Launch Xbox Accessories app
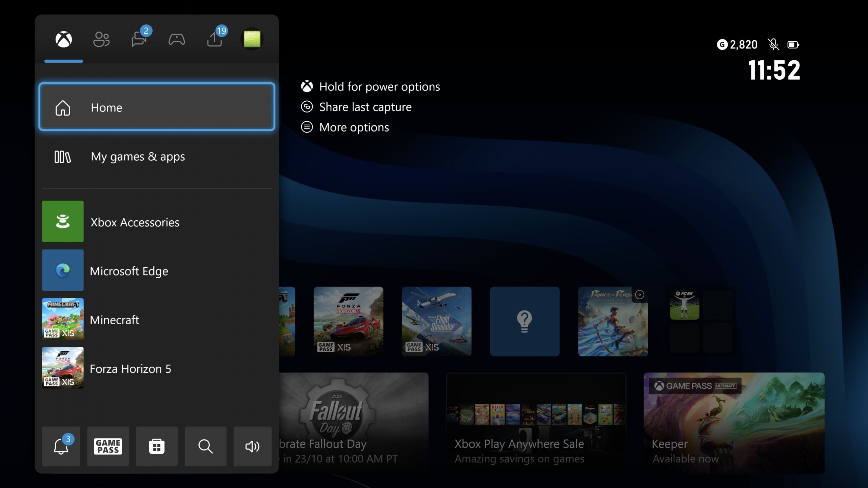Image resolution: width=868 pixels, height=488 pixels. pos(157,222)
